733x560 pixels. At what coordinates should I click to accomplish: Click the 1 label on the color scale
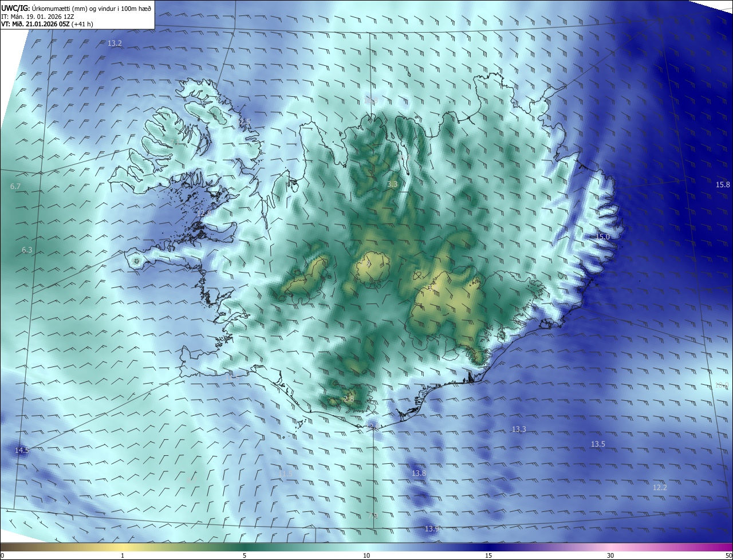[x=123, y=556]
